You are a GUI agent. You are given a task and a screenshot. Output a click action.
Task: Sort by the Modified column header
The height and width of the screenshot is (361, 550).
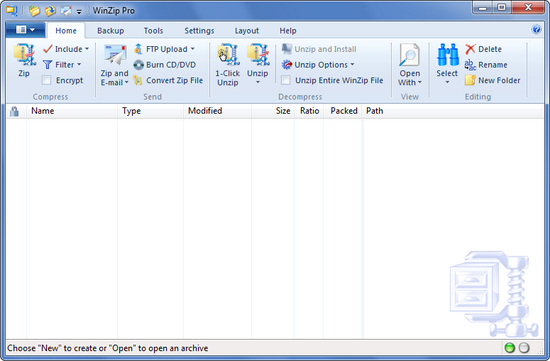click(x=217, y=111)
